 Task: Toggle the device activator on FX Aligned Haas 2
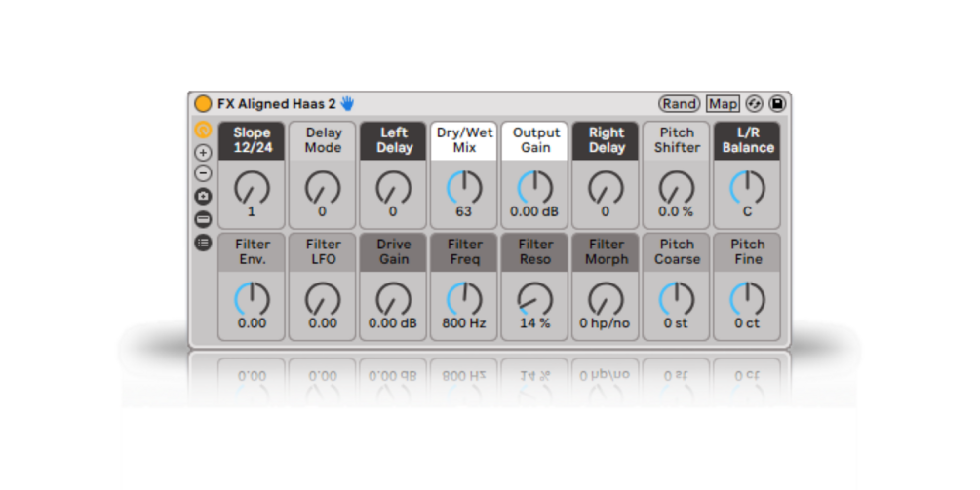(203, 103)
